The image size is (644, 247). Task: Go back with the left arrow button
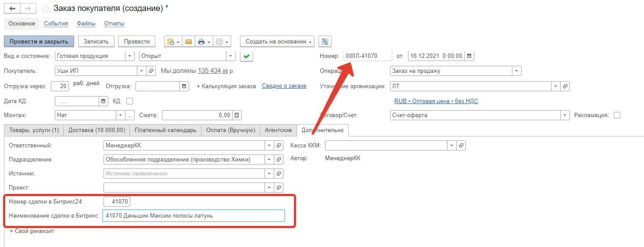click(12, 8)
